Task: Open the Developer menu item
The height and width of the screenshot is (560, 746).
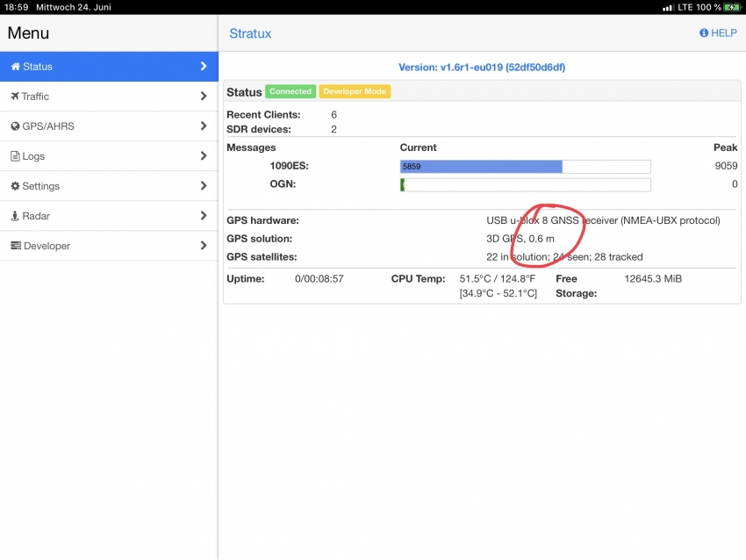Action: [109, 246]
